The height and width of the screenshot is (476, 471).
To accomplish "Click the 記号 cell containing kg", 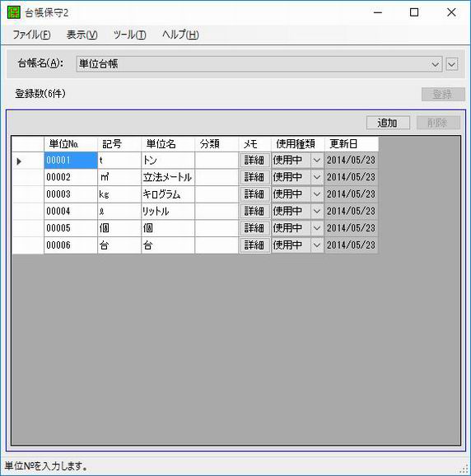I will pyautogui.click(x=119, y=194).
